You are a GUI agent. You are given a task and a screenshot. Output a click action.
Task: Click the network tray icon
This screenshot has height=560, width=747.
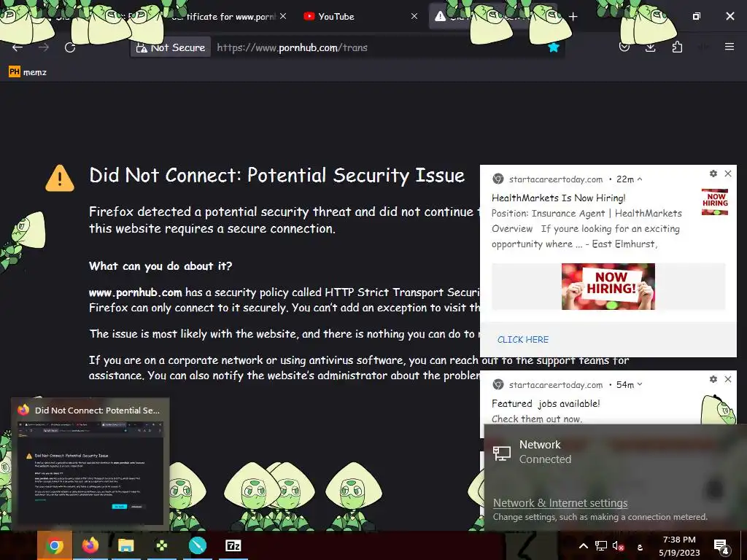tap(601, 546)
